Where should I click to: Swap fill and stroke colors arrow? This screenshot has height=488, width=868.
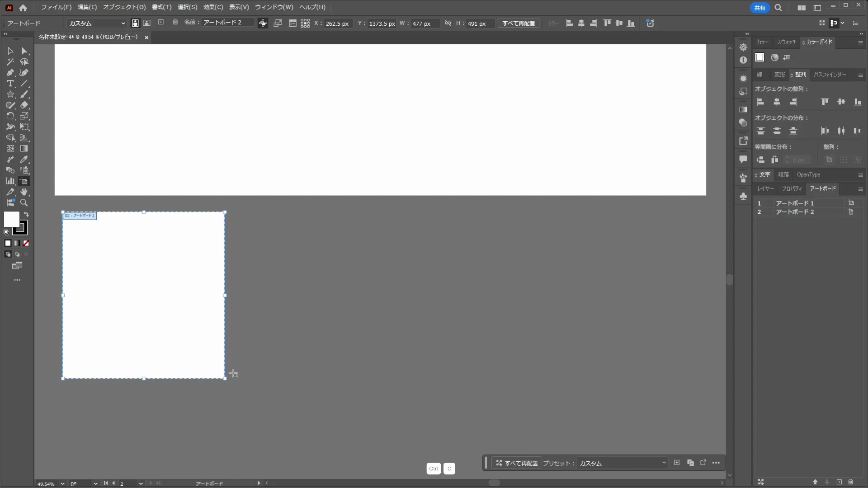pyautogui.click(x=26, y=214)
